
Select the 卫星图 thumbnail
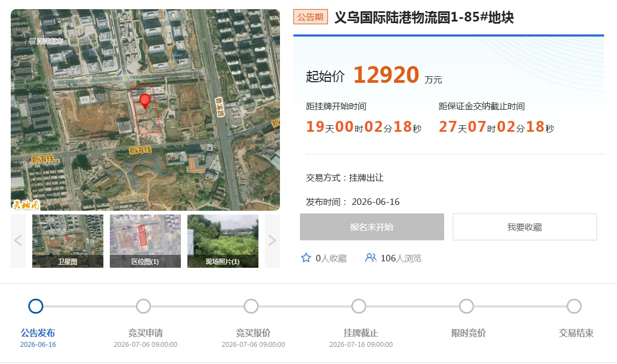coord(68,241)
